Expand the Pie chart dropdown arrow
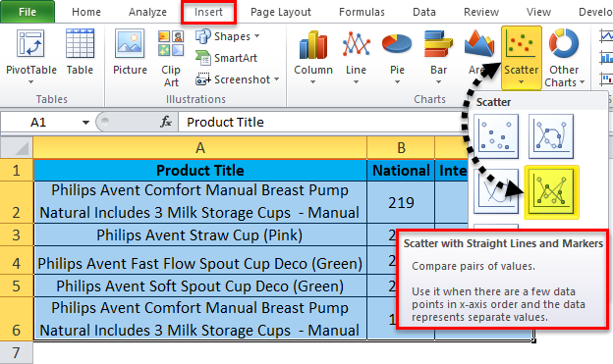This screenshot has width=613, height=364. [x=397, y=82]
